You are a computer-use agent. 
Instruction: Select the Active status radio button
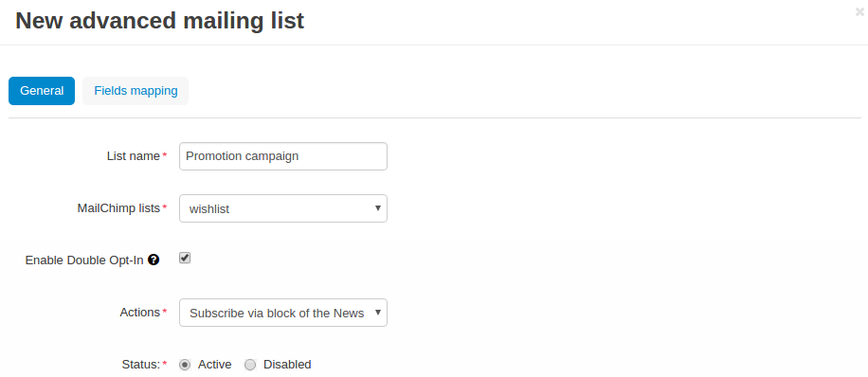[x=185, y=365]
